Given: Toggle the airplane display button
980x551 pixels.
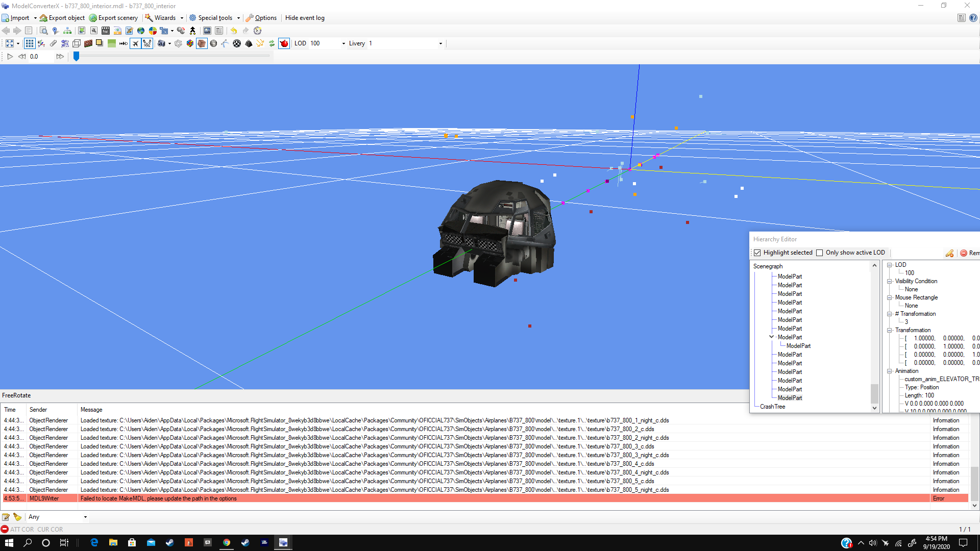Looking at the screenshot, I should click(135, 43).
